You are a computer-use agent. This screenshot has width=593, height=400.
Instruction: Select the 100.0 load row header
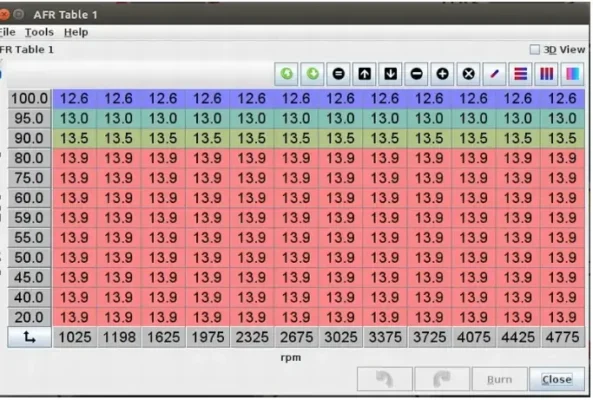(29, 99)
